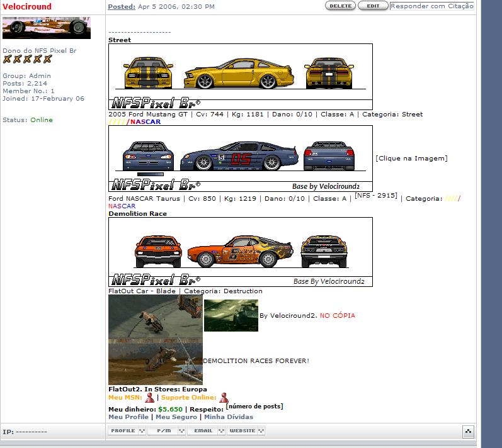This screenshot has width=502, height=448.
Task: Open the Meu Seguro link
Action: tap(176, 417)
